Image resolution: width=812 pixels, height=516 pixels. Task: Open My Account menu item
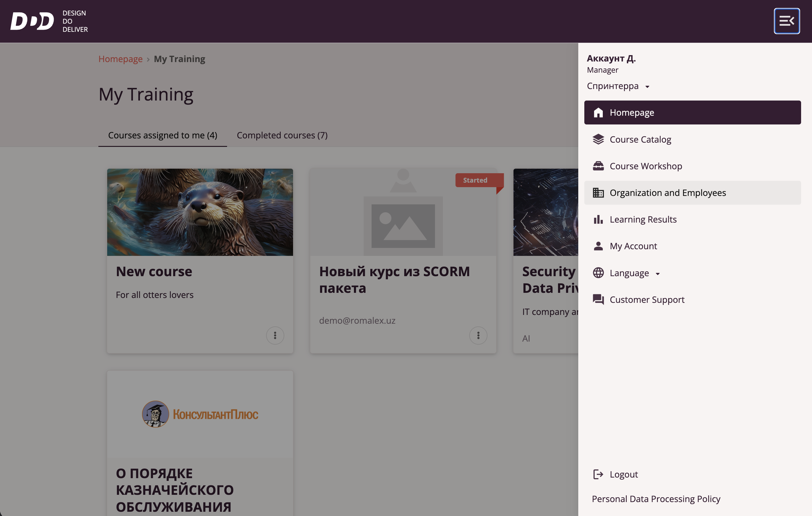click(x=692, y=246)
